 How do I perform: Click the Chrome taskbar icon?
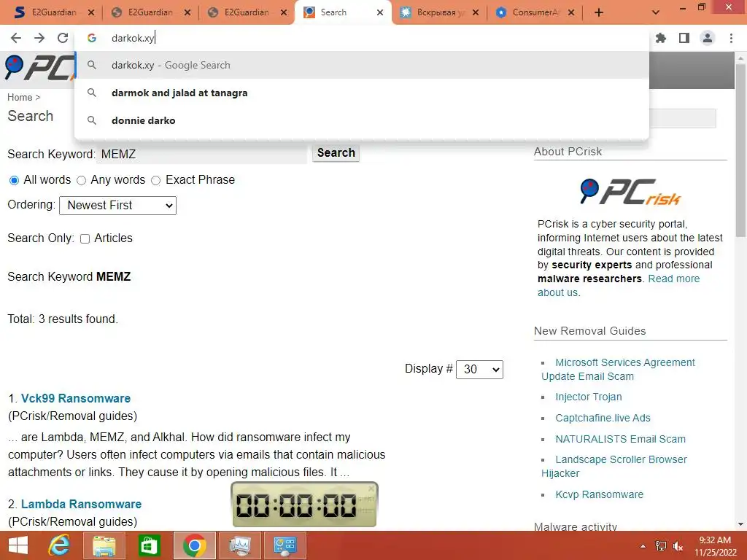point(194,545)
